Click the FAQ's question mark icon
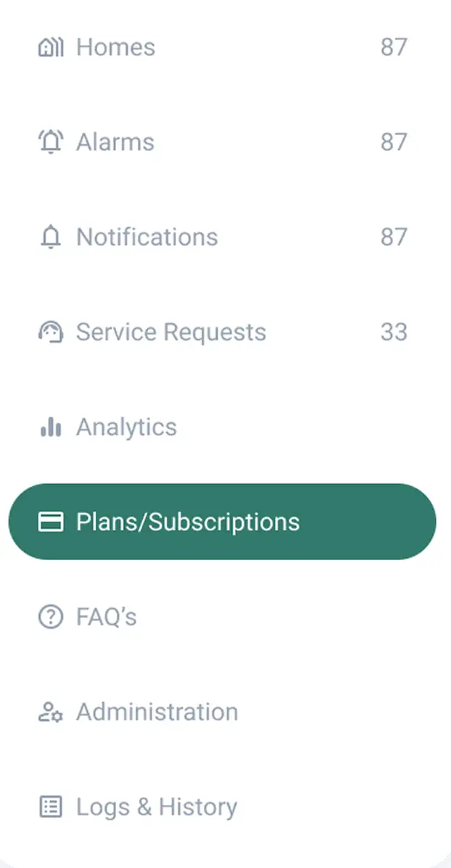This screenshot has height=868, width=451. pyautogui.click(x=50, y=617)
